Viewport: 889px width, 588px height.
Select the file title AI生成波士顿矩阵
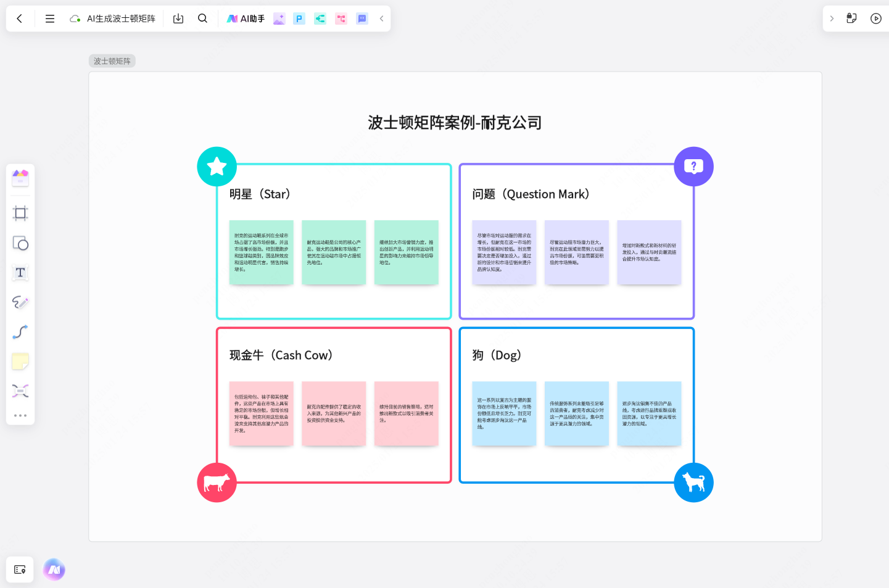[121, 19]
